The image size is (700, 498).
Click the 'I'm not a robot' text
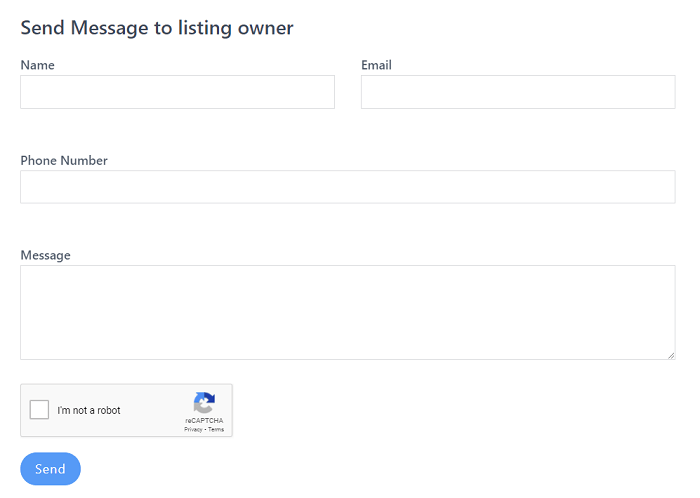(89, 411)
